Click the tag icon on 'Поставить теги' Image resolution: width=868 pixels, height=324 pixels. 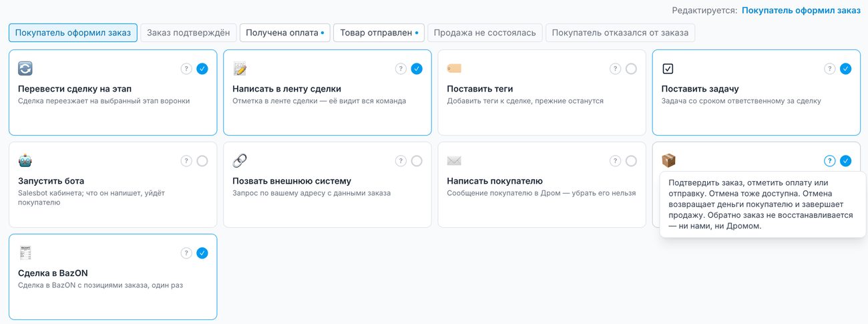(454, 68)
